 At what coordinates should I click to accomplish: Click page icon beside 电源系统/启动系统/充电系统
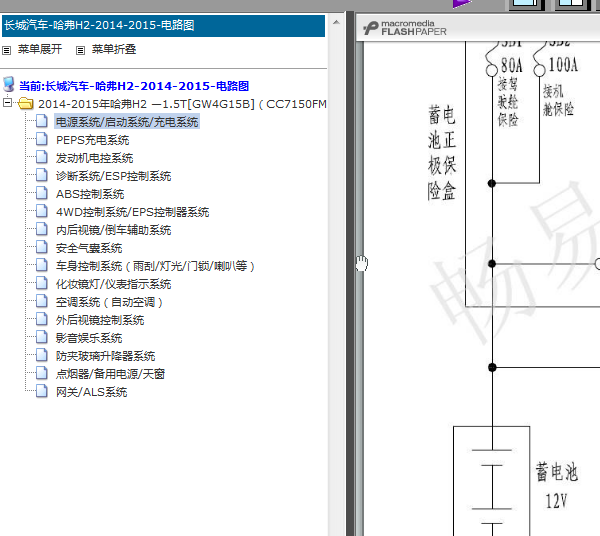coord(41,121)
